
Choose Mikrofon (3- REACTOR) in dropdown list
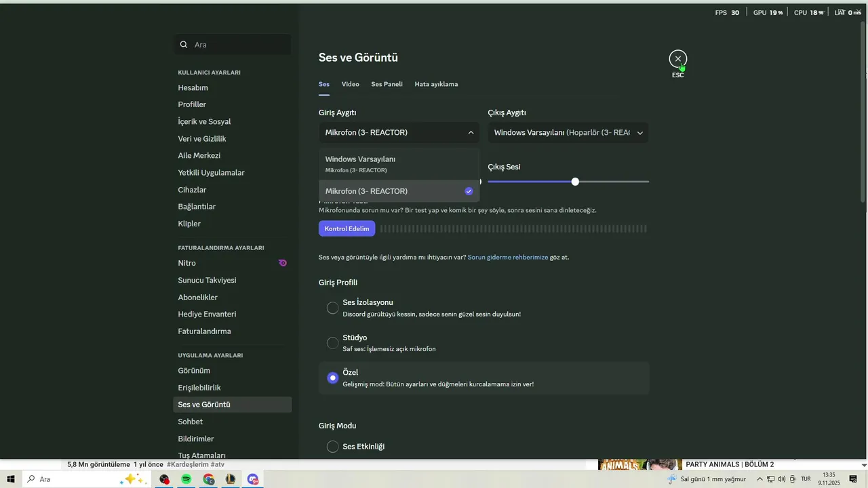tap(399, 191)
